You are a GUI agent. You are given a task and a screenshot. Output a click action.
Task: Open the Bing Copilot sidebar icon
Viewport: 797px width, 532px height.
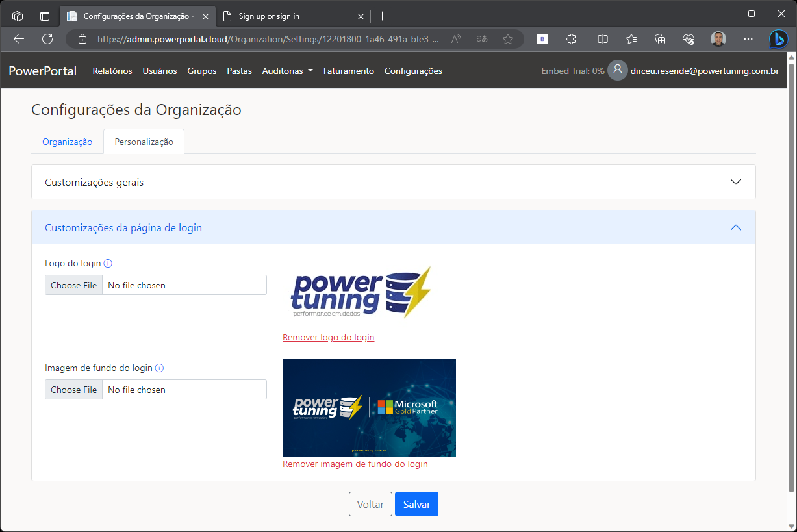point(778,39)
